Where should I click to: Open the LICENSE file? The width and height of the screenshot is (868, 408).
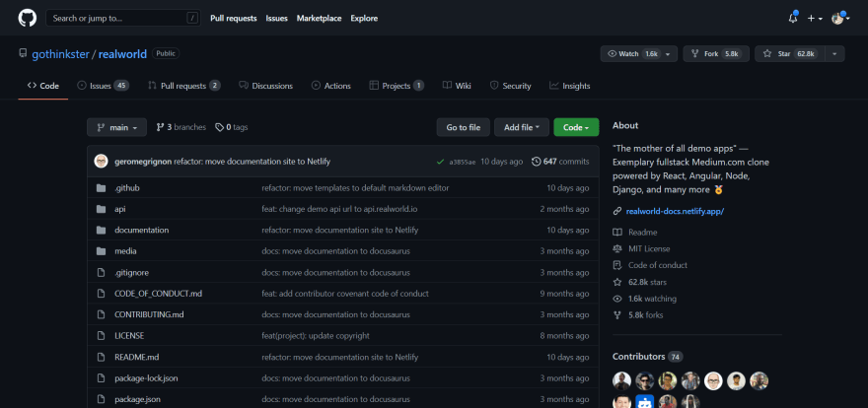(x=129, y=336)
